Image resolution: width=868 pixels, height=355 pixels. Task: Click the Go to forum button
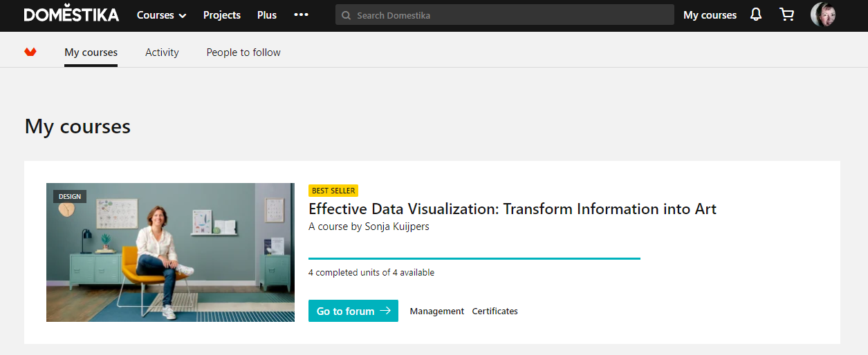point(353,311)
